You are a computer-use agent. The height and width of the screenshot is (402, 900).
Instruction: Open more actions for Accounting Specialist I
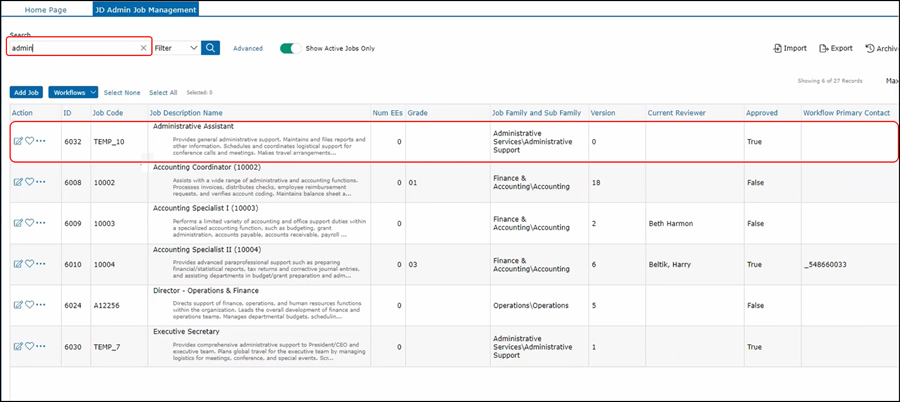(41, 223)
